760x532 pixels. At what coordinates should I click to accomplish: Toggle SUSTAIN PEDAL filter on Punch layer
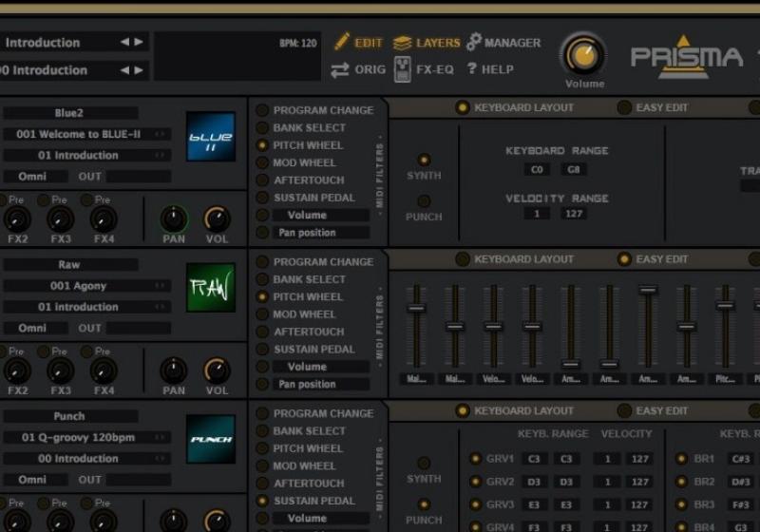click(x=262, y=501)
